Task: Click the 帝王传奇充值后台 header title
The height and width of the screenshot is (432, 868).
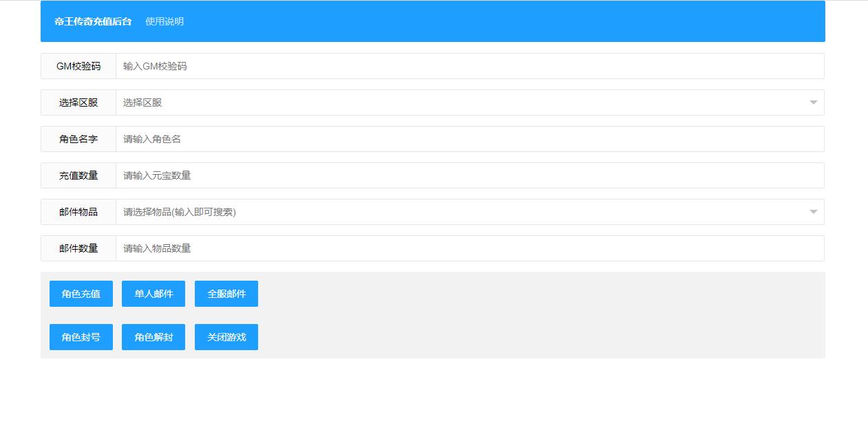Action: click(93, 21)
